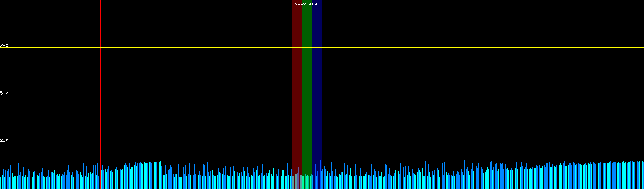This screenshot has width=644, height=189.
Task: Click where blue band crosses 75% gridline
Action: tap(317, 48)
